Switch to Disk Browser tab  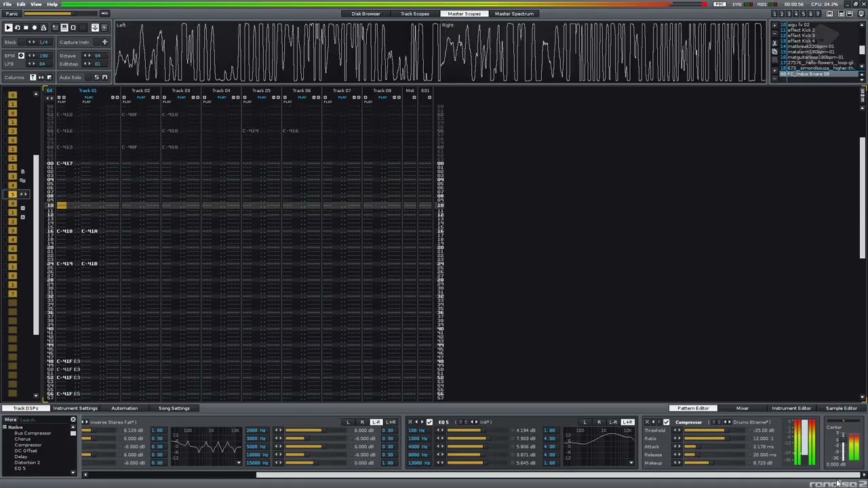[366, 14]
